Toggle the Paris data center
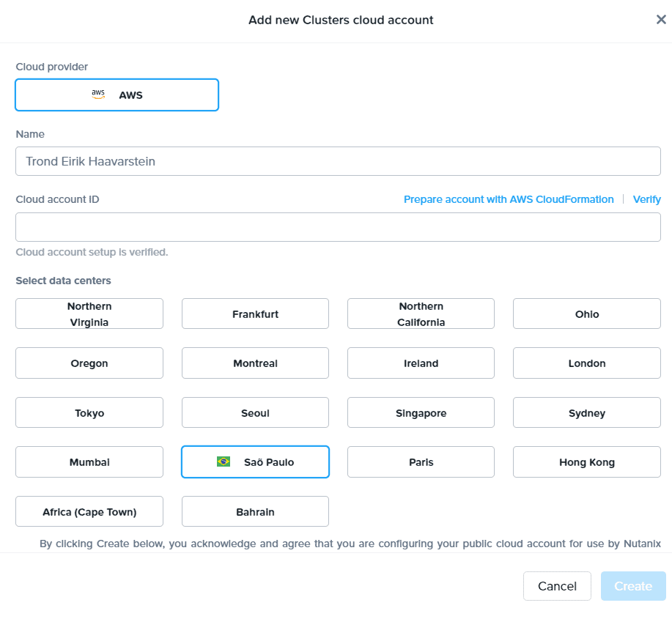This screenshot has height=619, width=672. tap(421, 462)
